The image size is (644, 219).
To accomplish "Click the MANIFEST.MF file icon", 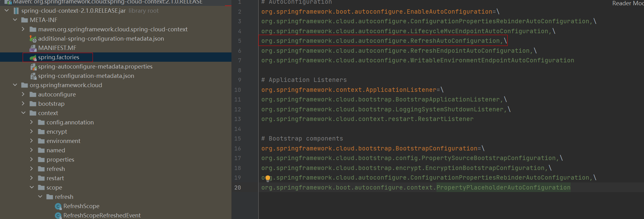I will coord(33,48).
